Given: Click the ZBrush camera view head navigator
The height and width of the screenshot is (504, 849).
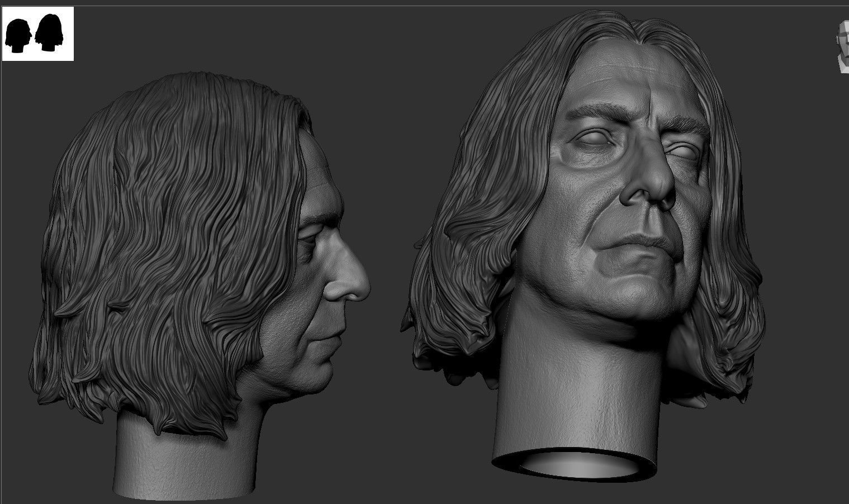Looking at the screenshot, I should tap(842, 47).
